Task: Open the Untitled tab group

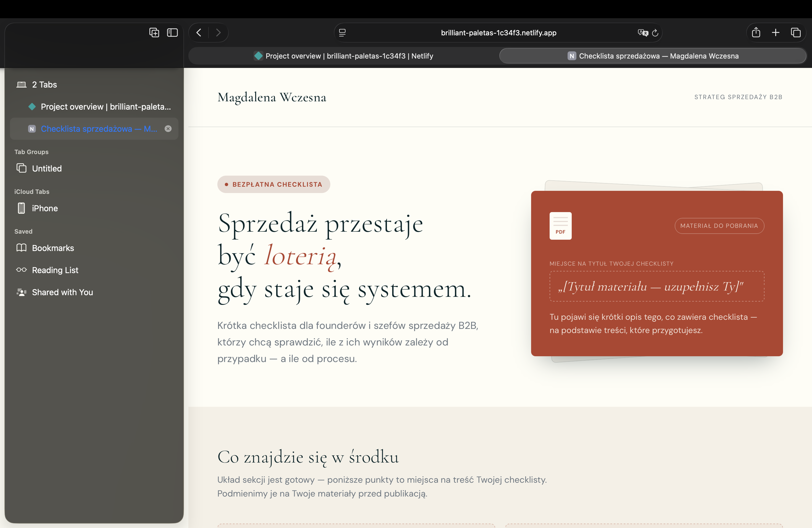Action: pyautogui.click(x=94, y=168)
